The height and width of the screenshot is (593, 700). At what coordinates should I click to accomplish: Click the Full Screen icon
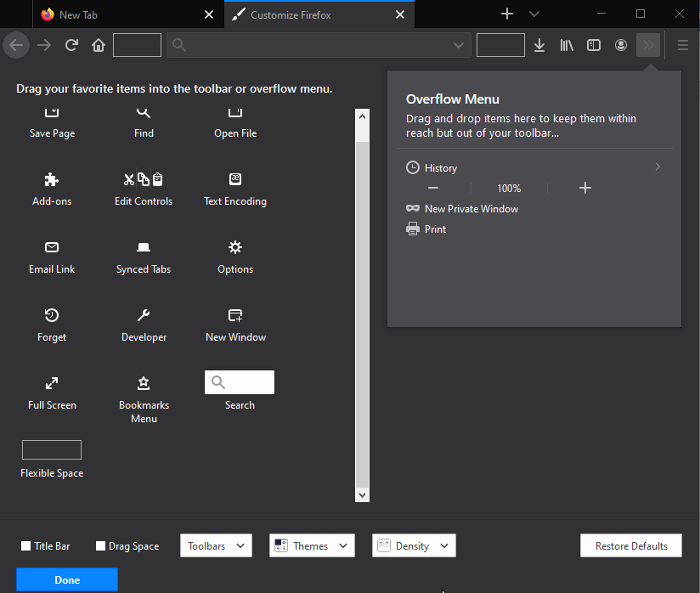pos(51,383)
